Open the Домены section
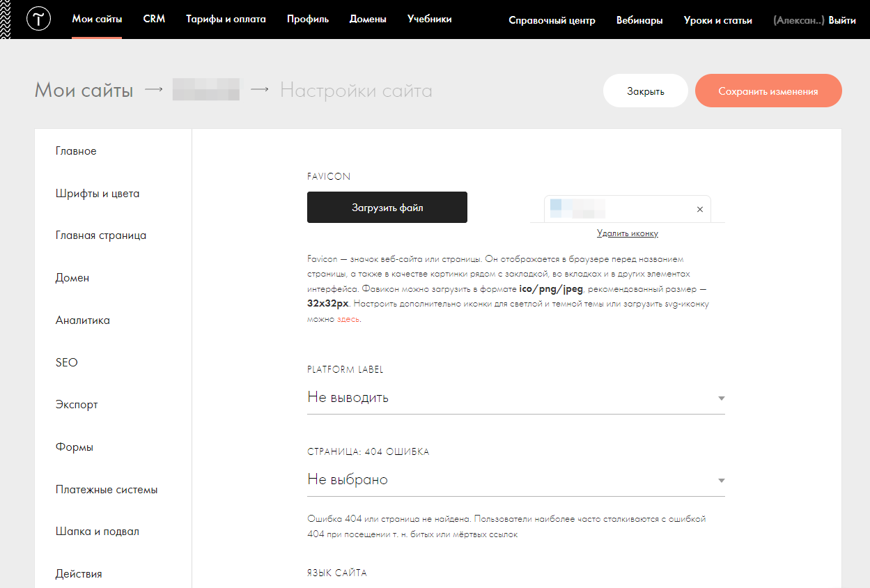This screenshot has height=588, width=870. pyautogui.click(x=368, y=20)
